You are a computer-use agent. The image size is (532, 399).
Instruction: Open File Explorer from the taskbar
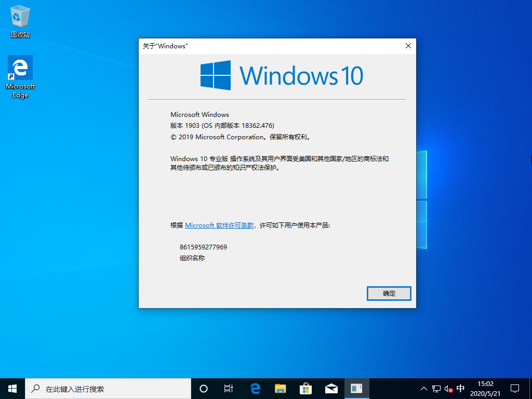[280, 388]
